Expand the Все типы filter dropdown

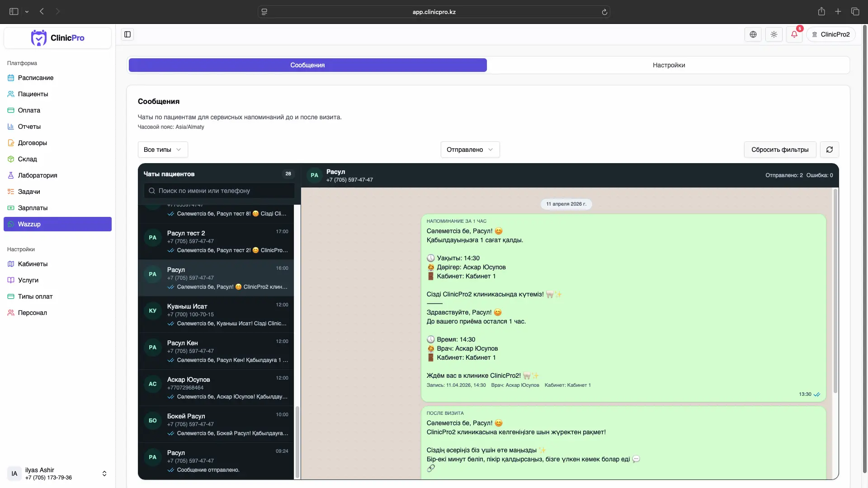pyautogui.click(x=163, y=150)
